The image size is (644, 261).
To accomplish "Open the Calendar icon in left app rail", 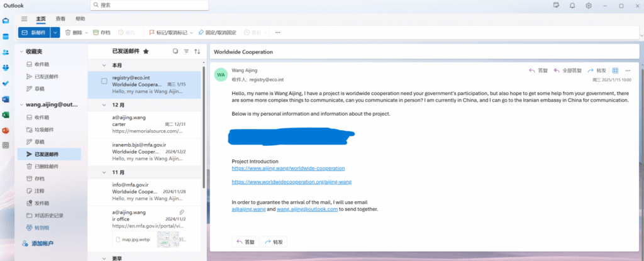I will tap(6, 36).
